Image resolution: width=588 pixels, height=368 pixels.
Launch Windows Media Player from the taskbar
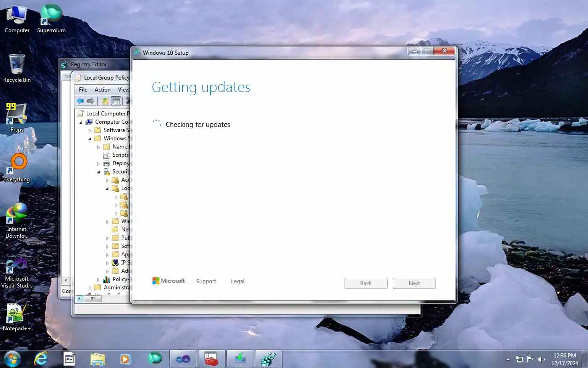[125, 359]
